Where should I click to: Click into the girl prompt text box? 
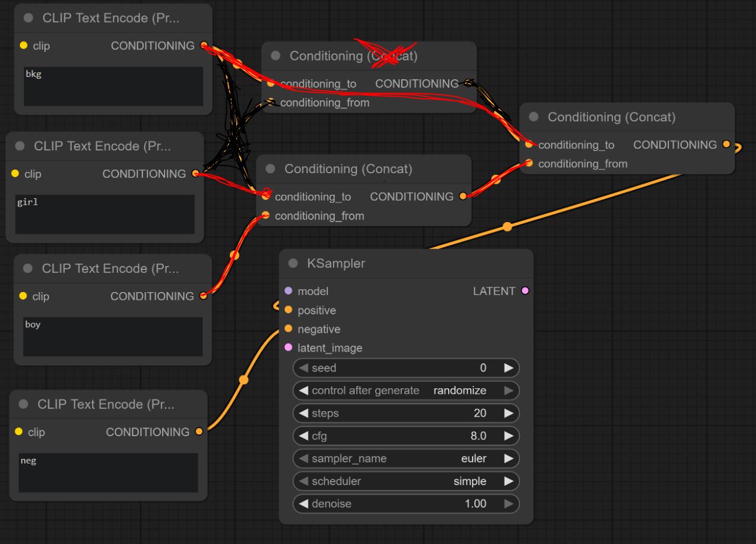click(x=105, y=215)
